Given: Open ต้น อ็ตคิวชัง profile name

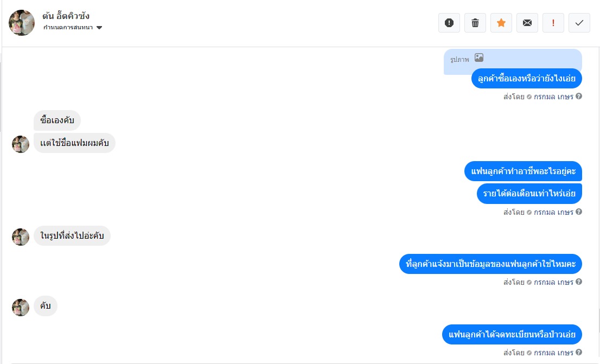Looking at the screenshot, I should pos(66,16).
